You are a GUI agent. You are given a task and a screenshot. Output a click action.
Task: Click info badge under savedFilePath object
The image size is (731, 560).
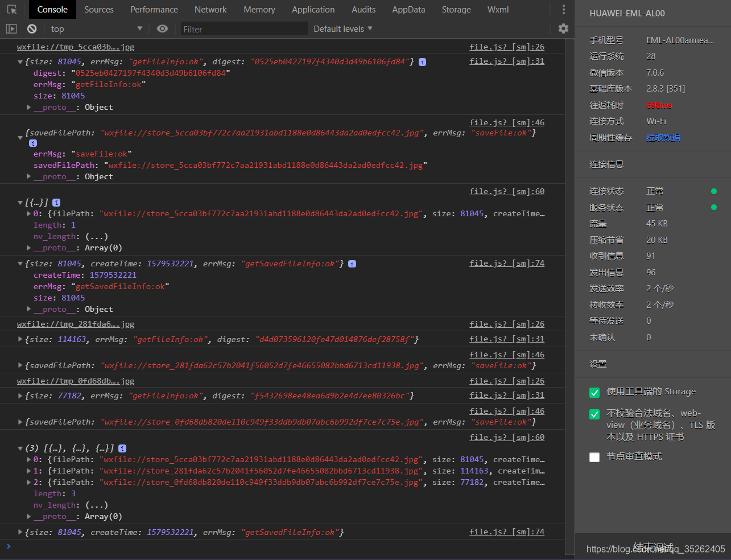coord(33,143)
